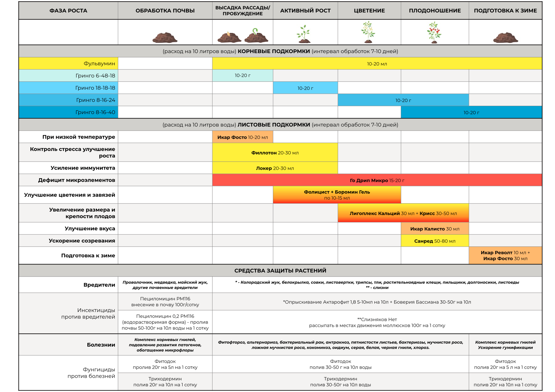Click the fruiting plant icon with red berries

[434, 32]
